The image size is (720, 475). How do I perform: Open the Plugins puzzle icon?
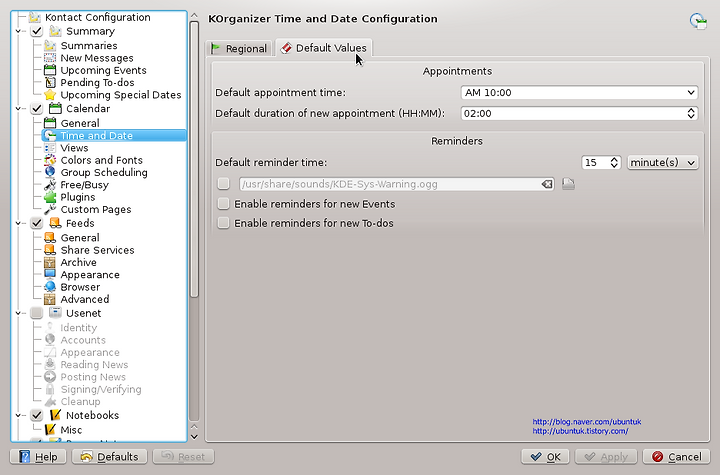tap(50, 197)
